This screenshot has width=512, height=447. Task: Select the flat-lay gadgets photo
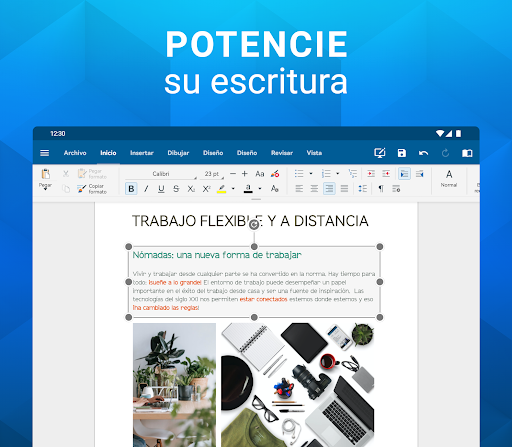[x=298, y=385]
